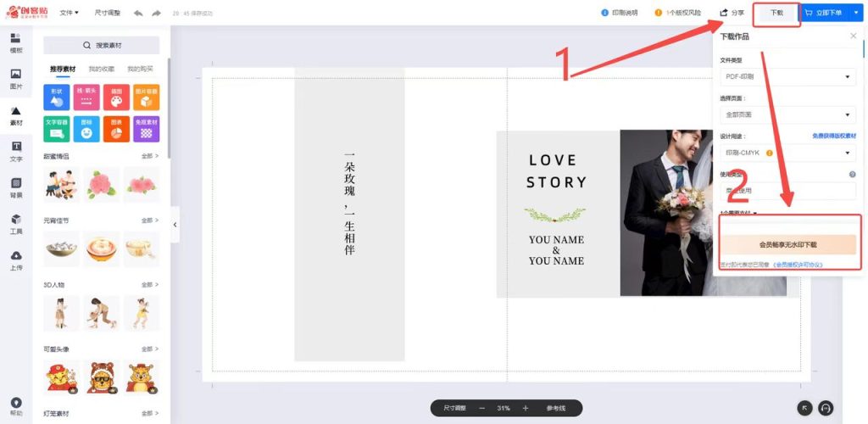Click the redo arrow in top toolbar

pos(156,13)
